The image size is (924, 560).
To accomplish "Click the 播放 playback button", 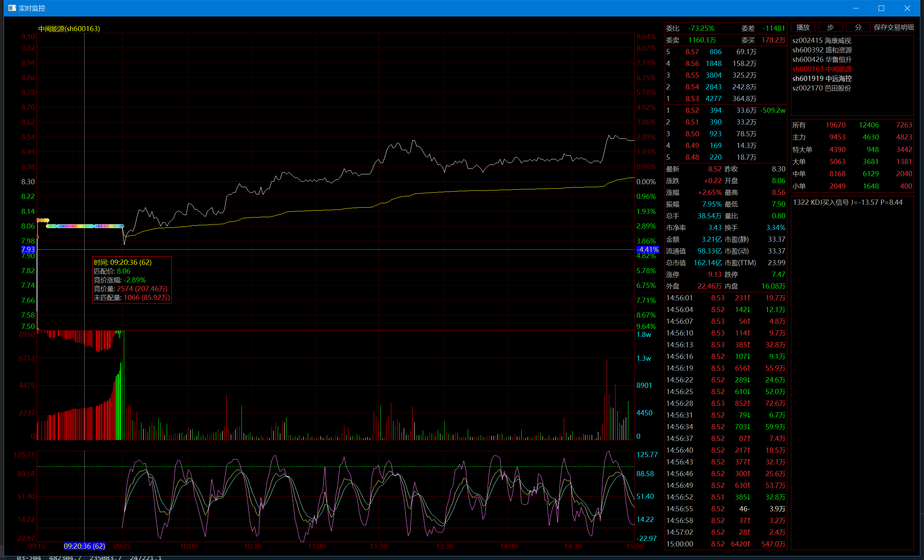I will click(803, 27).
